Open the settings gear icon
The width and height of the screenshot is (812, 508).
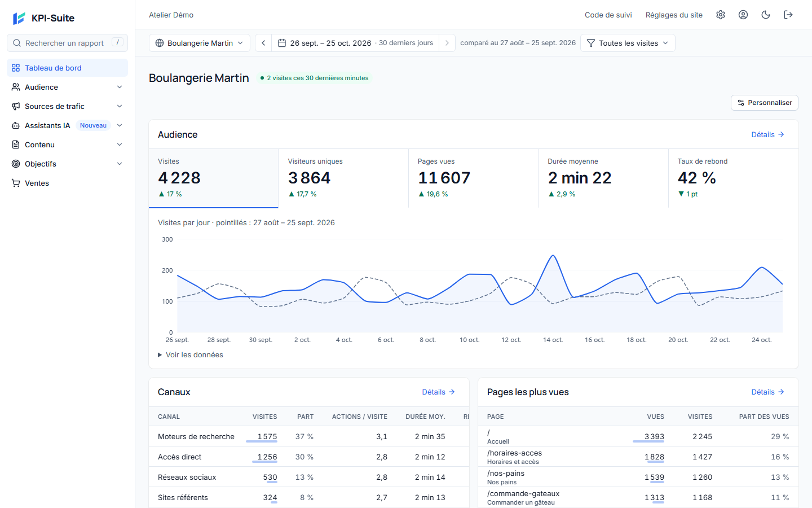(721, 15)
